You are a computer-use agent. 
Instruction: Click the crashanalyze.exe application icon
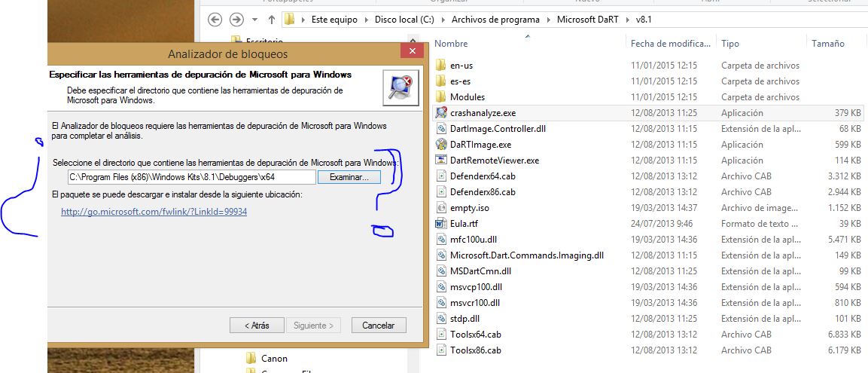pyautogui.click(x=441, y=113)
